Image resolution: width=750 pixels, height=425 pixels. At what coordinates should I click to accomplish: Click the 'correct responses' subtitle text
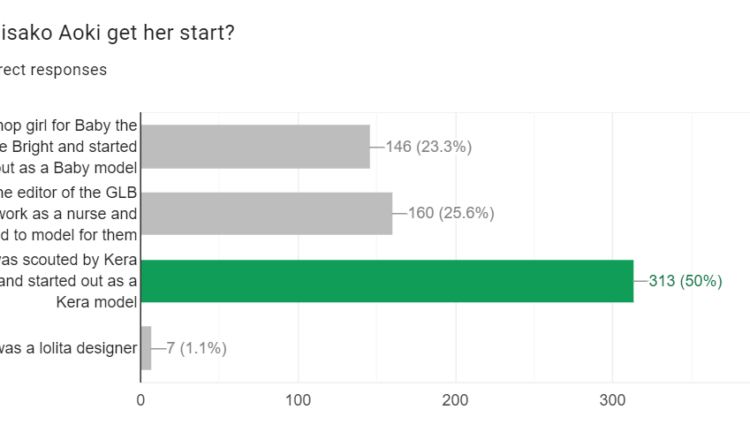(55, 70)
